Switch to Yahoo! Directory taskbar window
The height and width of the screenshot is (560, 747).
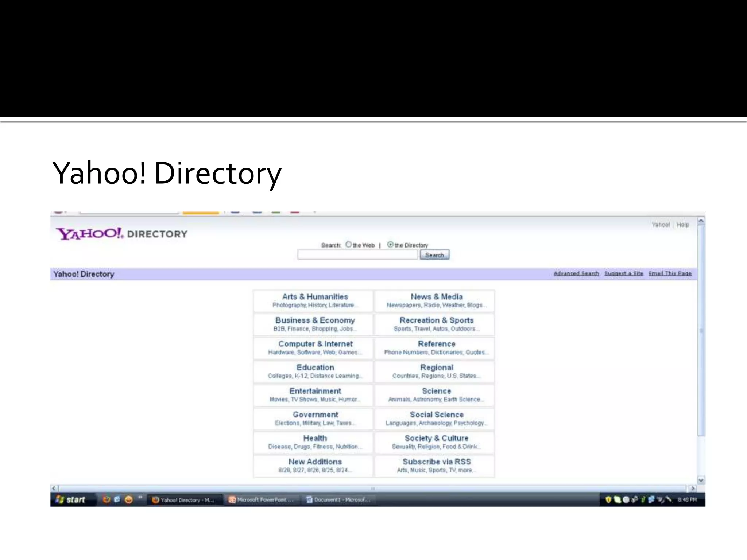[185, 500]
